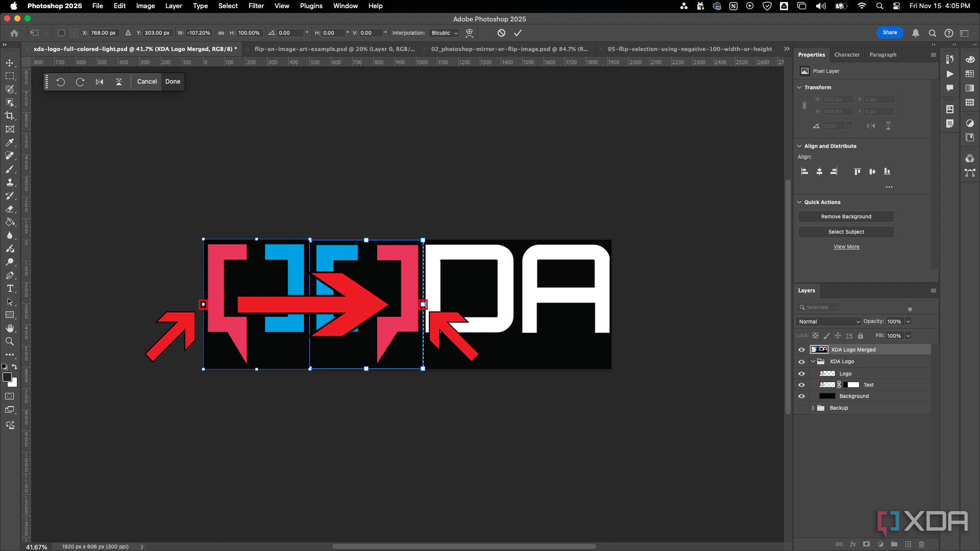Image resolution: width=980 pixels, height=551 pixels.
Task: Toggle visibility of XDA Logo Merged layer
Action: pos(801,349)
